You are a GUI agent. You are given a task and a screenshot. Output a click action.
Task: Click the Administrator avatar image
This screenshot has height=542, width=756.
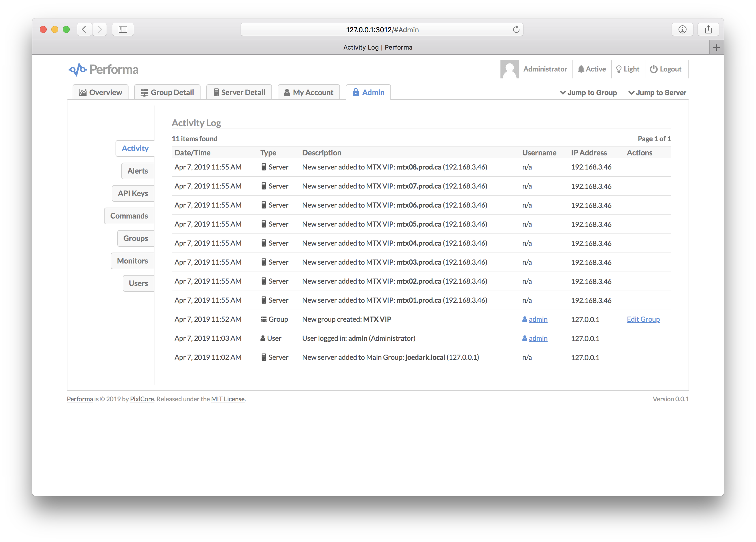(509, 69)
